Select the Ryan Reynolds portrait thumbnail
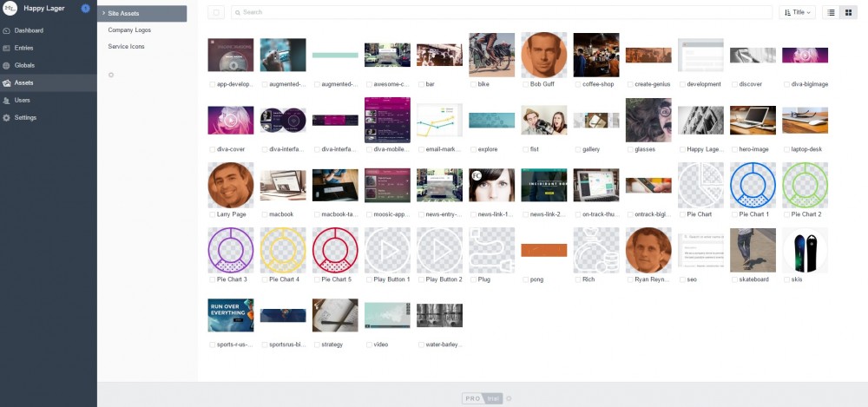The width and height of the screenshot is (868, 407). coord(648,250)
